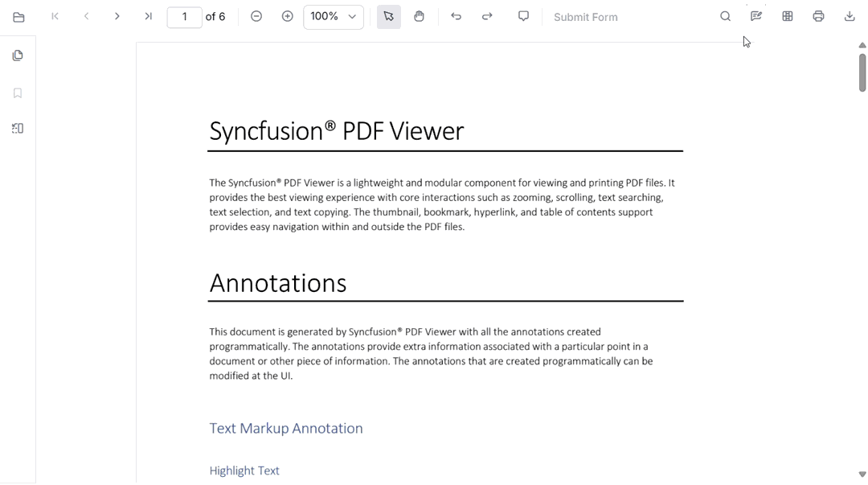This screenshot has height=485, width=868.
Task: Click the page number input field
Action: [184, 17]
